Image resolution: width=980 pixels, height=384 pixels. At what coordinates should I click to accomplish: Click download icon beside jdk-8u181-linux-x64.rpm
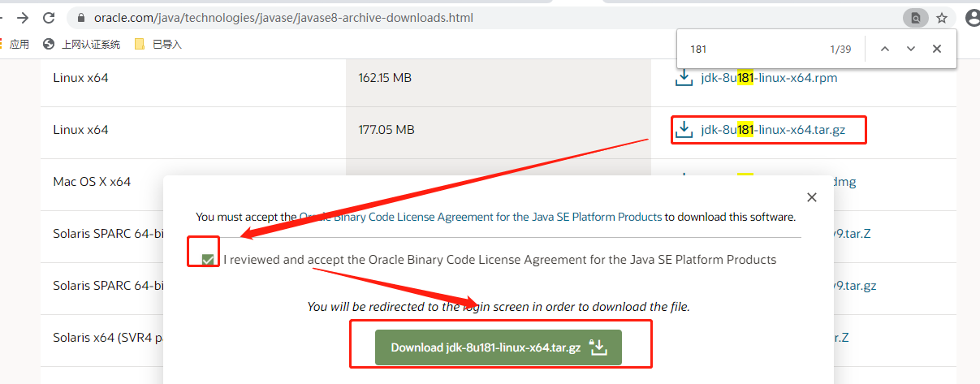coord(684,78)
